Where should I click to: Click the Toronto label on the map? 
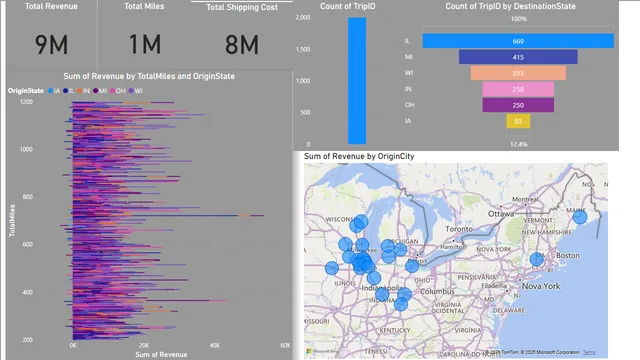459,229
